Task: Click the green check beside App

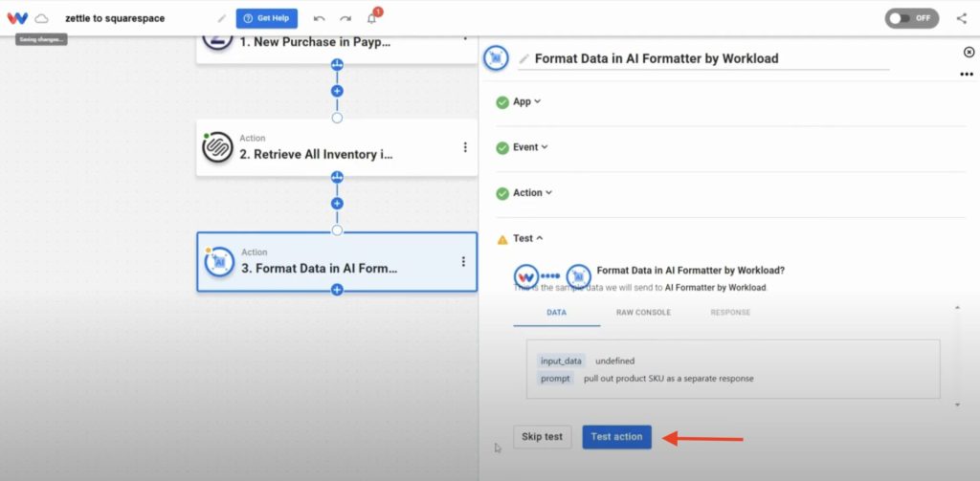Action: tap(502, 102)
